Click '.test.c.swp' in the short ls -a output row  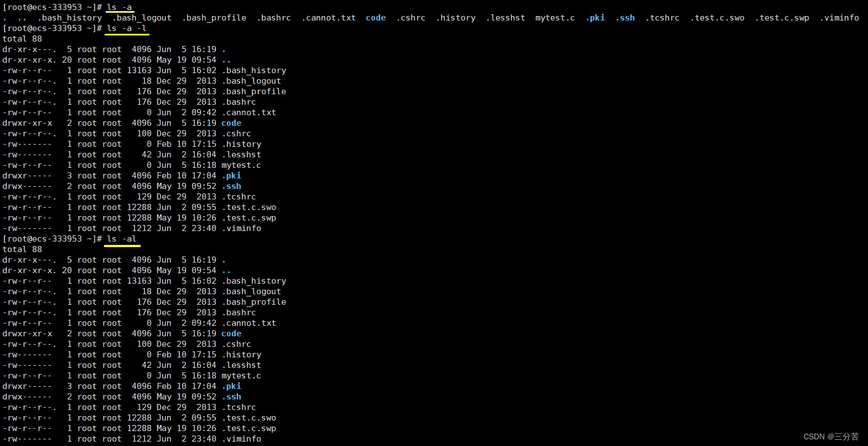click(782, 18)
